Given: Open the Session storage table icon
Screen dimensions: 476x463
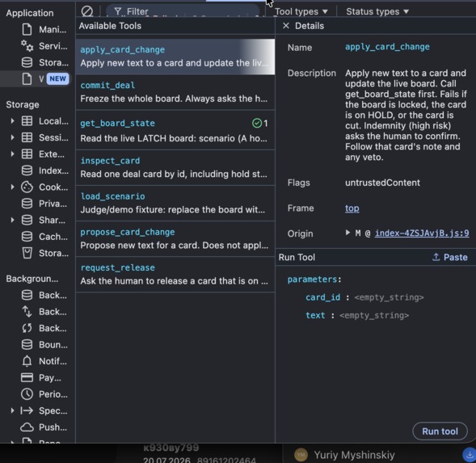Looking at the screenshot, I should pos(27,137).
